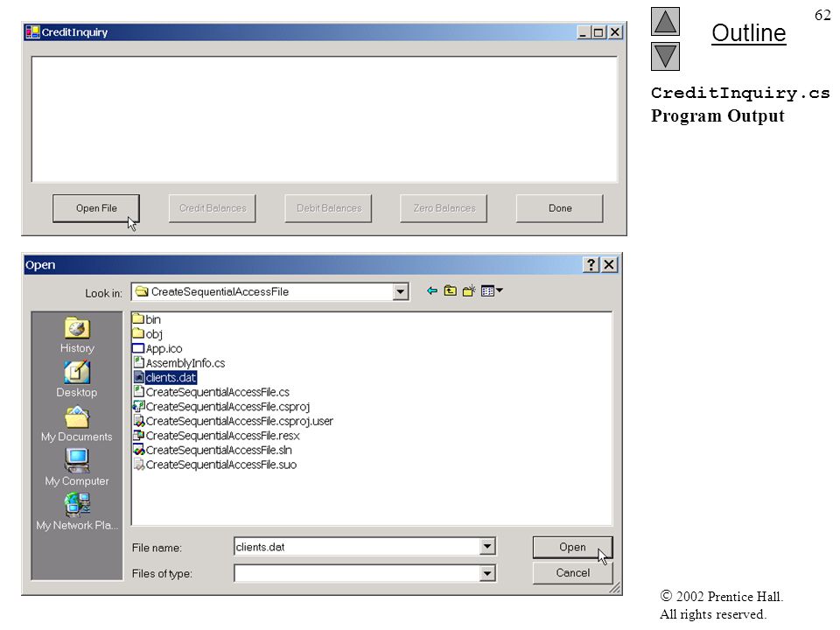The image size is (840, 630).
Task: Select the obj folder
Action: 147,333
